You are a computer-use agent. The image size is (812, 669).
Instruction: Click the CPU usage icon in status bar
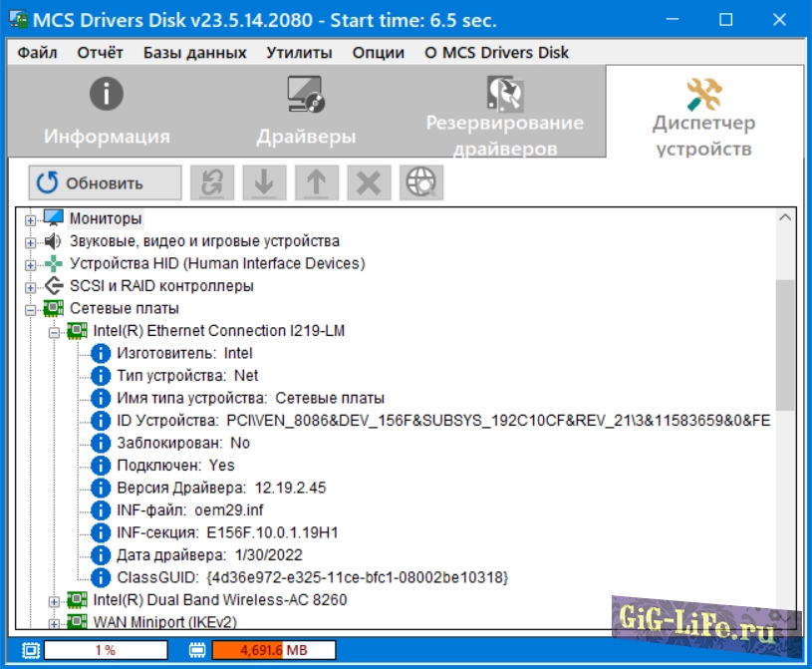(x=30, y=650)
